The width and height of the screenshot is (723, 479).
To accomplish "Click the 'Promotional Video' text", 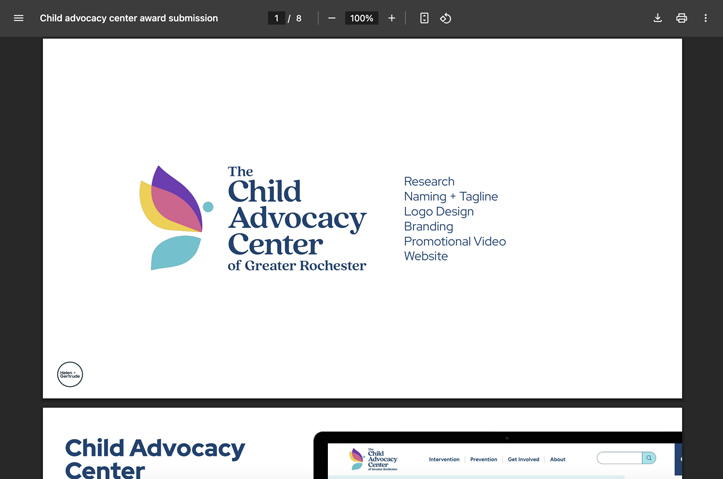I will pos(455,241).
